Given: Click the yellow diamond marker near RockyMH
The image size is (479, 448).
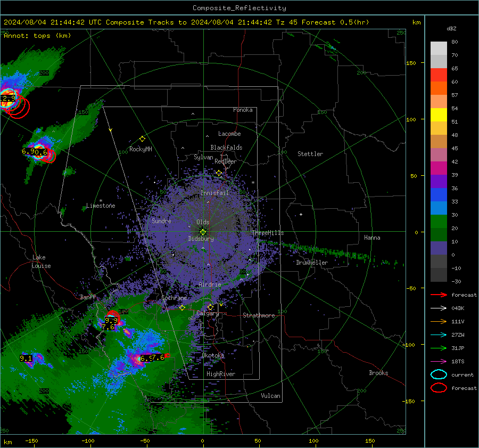Looking at the screenshot, I should 142,139.
